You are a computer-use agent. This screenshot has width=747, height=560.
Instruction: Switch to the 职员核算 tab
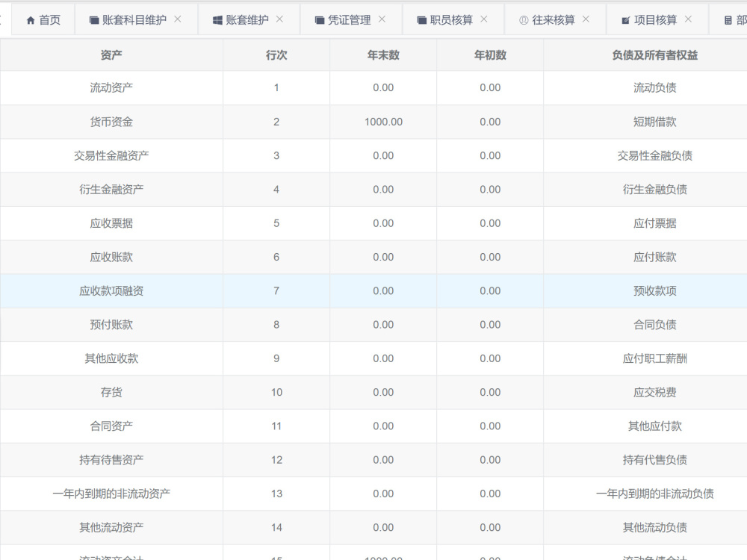click(x=453, y=20)
